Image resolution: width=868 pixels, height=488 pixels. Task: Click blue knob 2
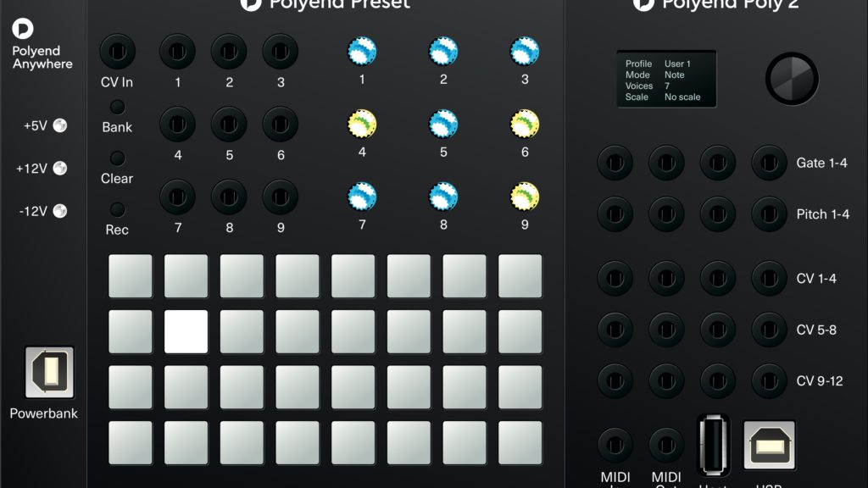[443, 52]
